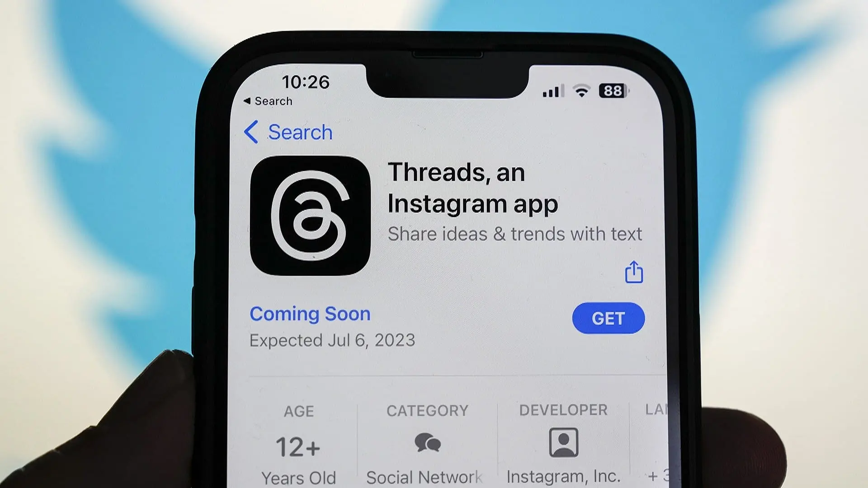Tap the Wi-Fi status icon
This screenshot has height=488, width=868.
[584, 90]
